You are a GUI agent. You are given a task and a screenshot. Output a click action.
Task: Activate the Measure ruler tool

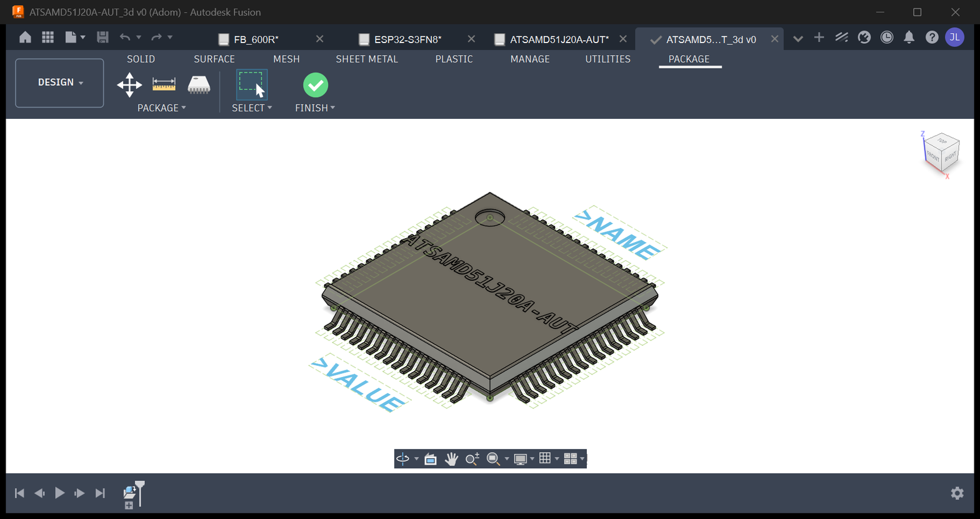[x=164, y=84]
